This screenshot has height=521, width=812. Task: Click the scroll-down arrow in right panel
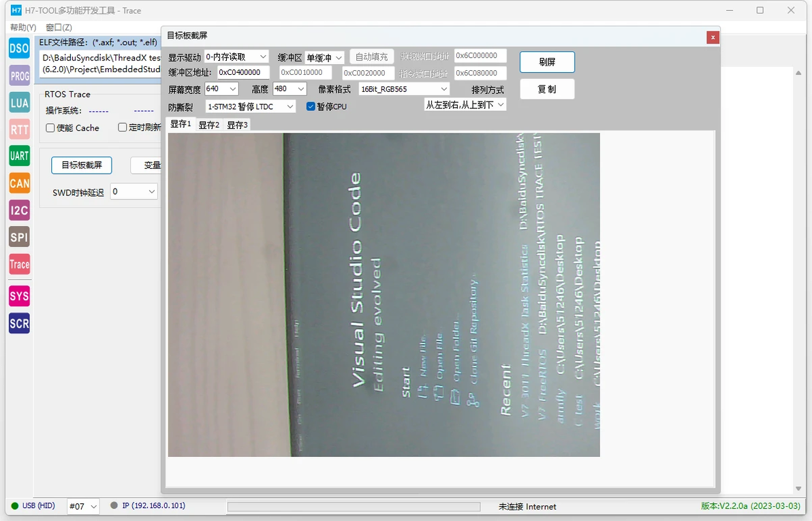pos(798,489)
